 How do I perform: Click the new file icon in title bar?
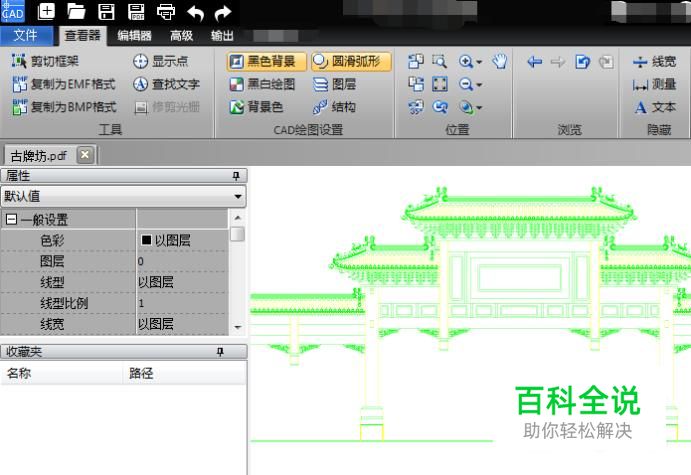click(47, 12)
